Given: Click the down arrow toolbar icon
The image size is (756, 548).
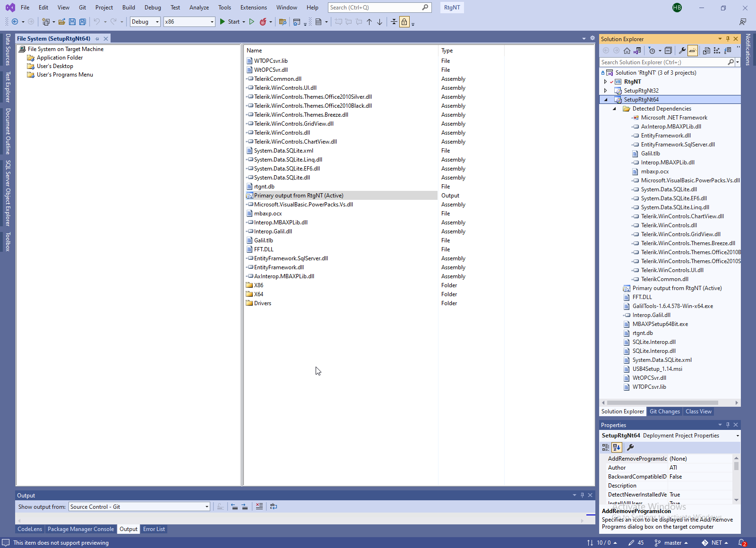Looking at the screenshot, I should coord(380,22).
